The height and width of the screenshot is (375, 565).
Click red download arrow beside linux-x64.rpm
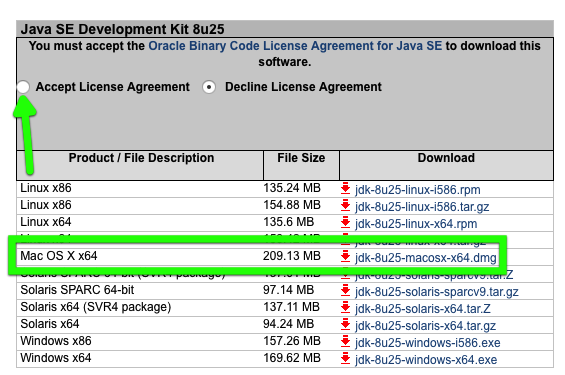coord(345,222)
